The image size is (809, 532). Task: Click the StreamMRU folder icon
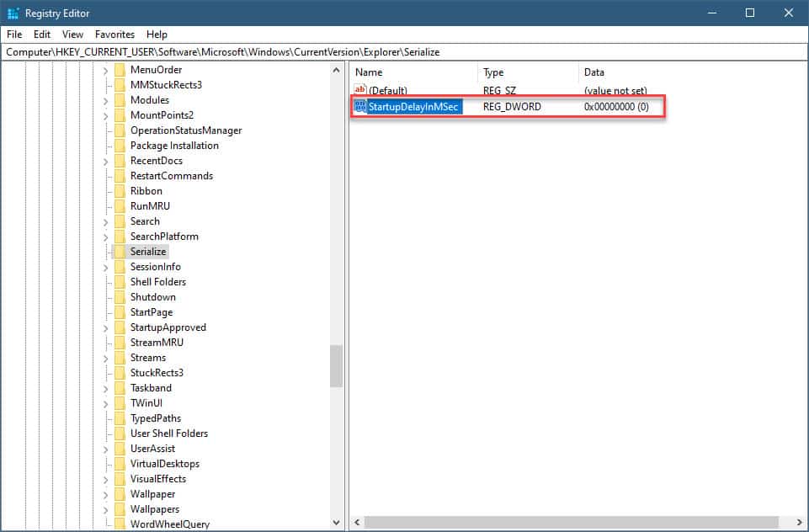coord(120,343)
